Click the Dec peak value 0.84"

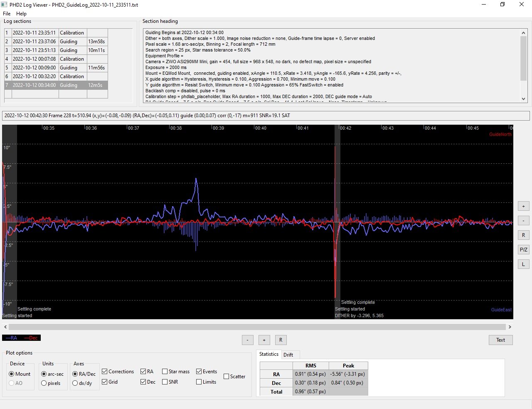coord(348,383)
